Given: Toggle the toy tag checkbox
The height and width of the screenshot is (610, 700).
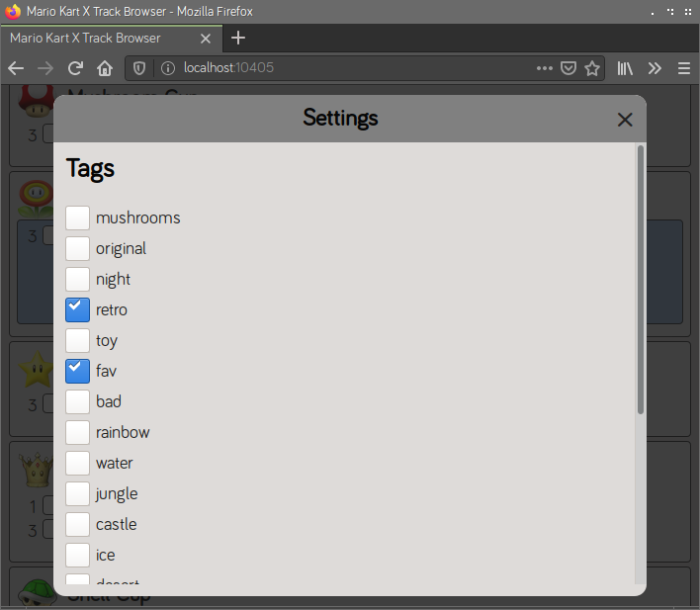Looking at the screenshot, I should tap(78, 340).
